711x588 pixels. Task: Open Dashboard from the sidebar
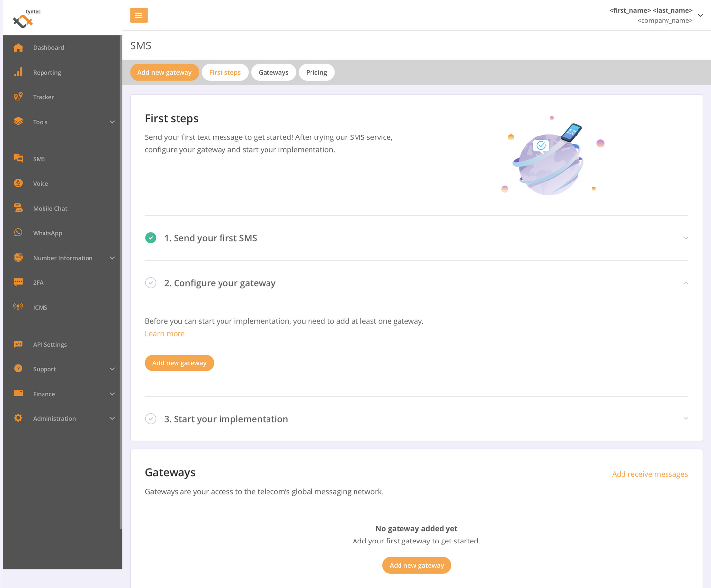48,47
